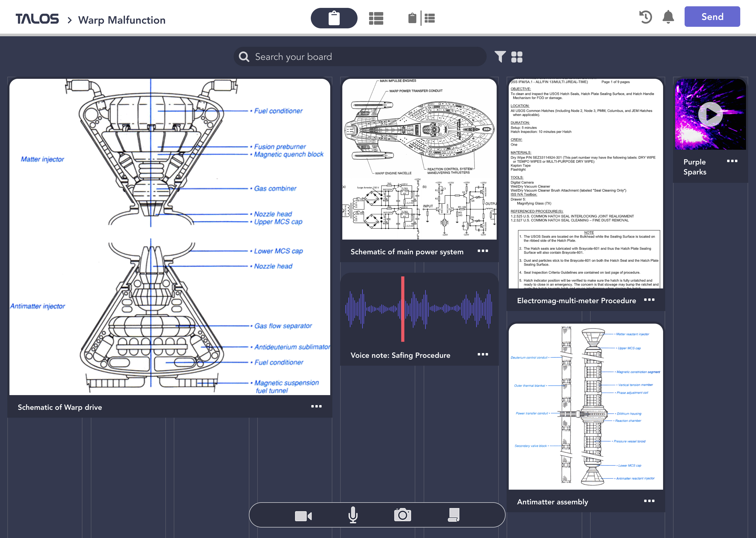The height and width of the screenshot is (538, 756).
Task: Open options for Electromag-multi-meter Procedure
Action: tap(649, 299)
